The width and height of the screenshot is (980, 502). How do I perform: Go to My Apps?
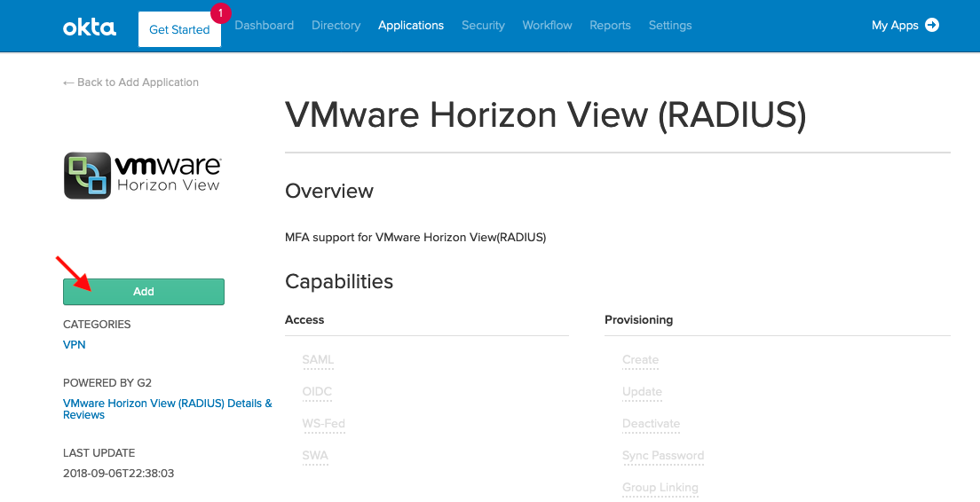click(905, 26)
